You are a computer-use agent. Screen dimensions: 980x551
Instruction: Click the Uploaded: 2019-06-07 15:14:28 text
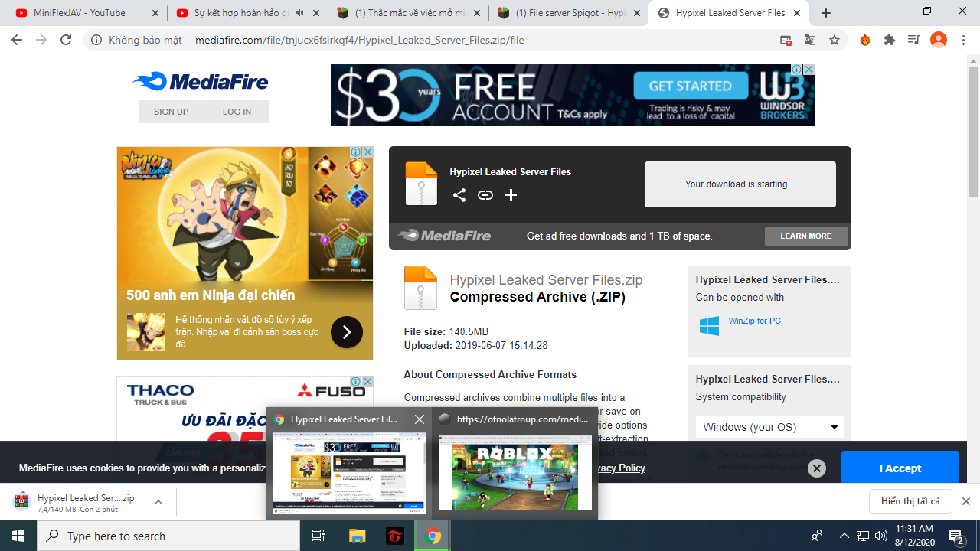click(476, 345)
